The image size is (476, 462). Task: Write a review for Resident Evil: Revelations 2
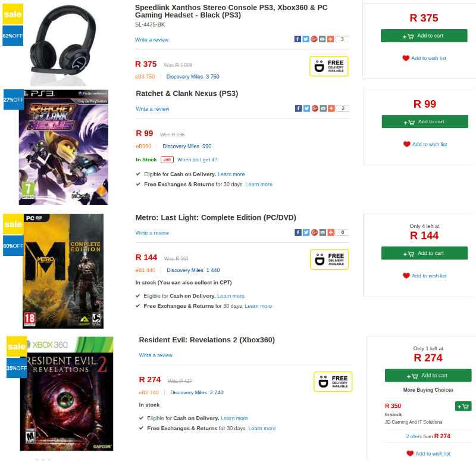pyautogui.click(x=156, y=355)
